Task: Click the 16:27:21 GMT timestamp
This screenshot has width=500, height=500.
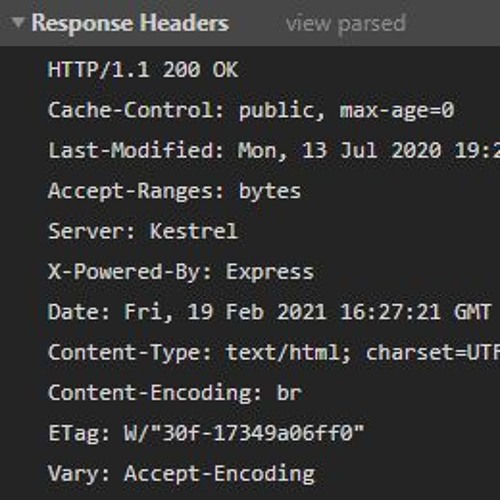Action: click(x=415, y=312)
